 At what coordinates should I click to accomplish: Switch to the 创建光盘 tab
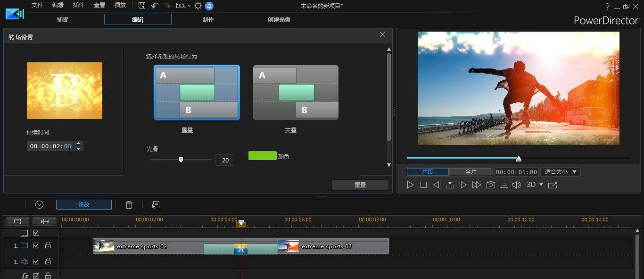click(279, 20)
